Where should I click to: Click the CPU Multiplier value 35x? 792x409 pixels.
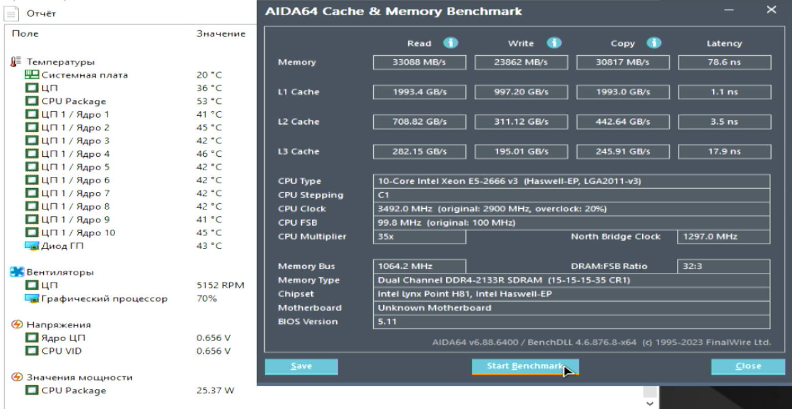[x=419, y=236]
